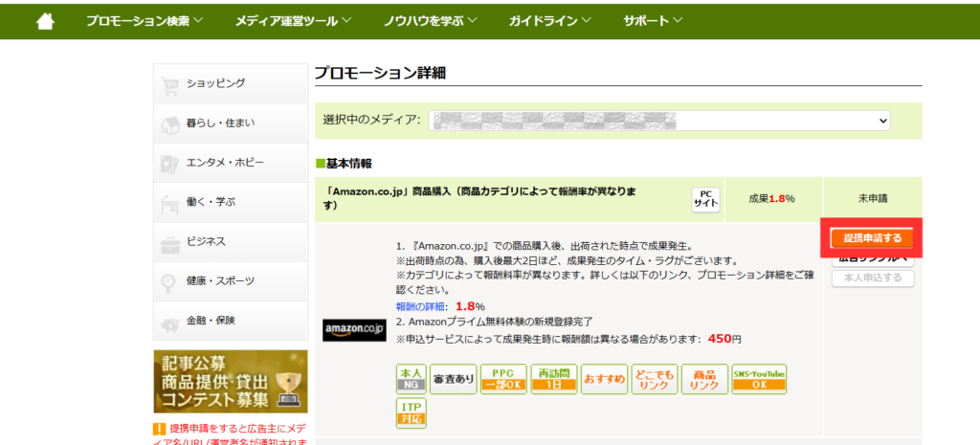Click the 未申請 status text

click(873, 199)
